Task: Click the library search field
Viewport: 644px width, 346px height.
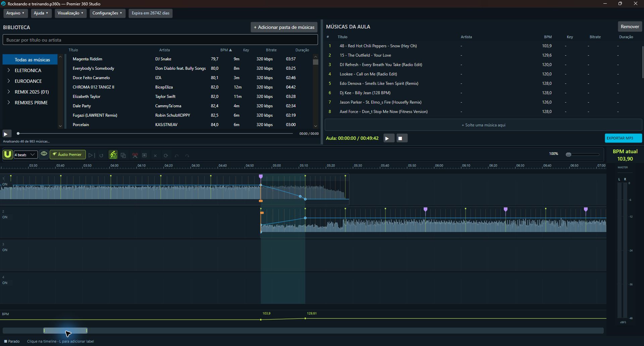Action: (x=160, y=40)
